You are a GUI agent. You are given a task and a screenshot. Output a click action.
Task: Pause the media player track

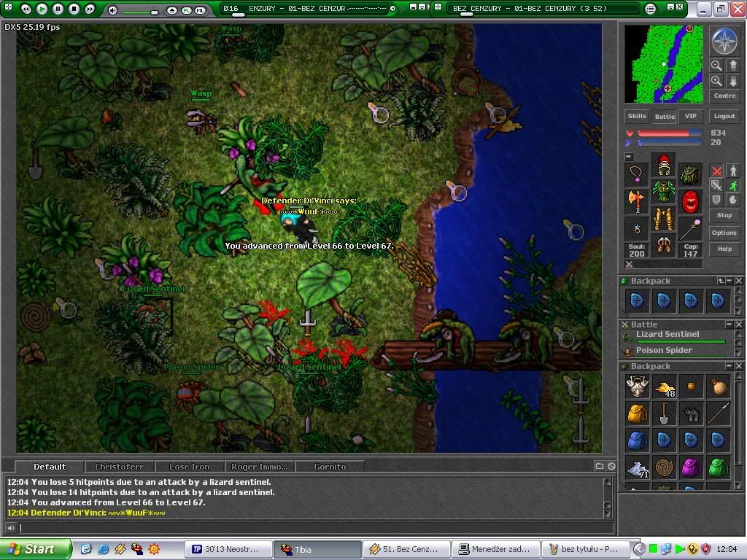(x=58, y=9)
